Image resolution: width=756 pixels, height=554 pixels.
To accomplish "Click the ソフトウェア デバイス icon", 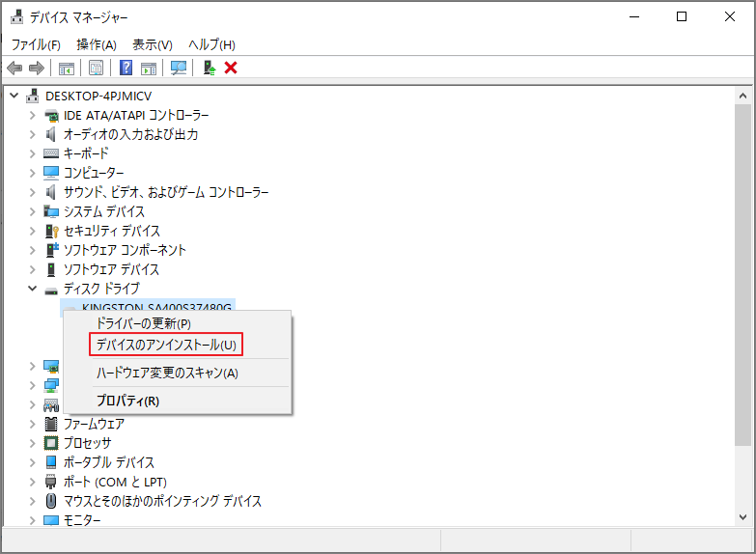I will [x=51, y=269].
